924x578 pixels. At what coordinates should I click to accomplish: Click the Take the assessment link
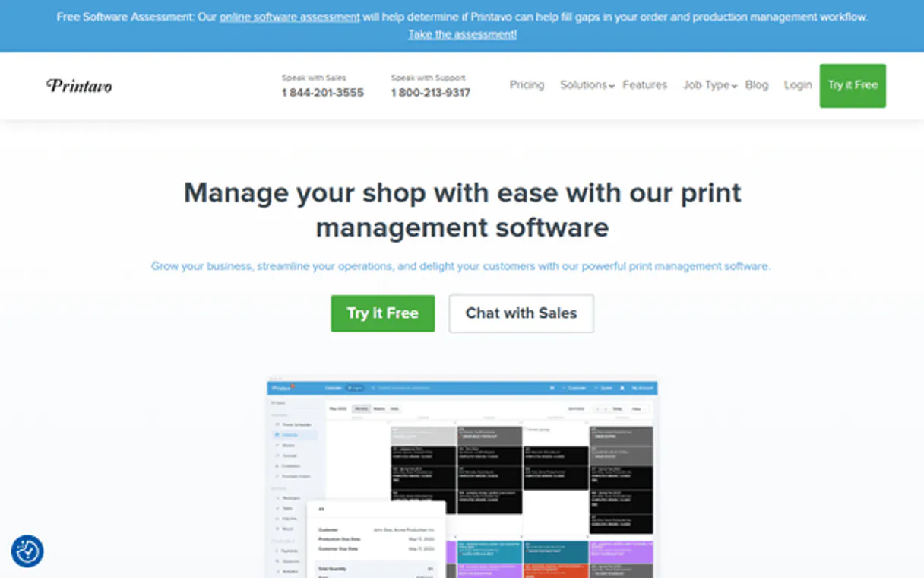coord(462,34)
